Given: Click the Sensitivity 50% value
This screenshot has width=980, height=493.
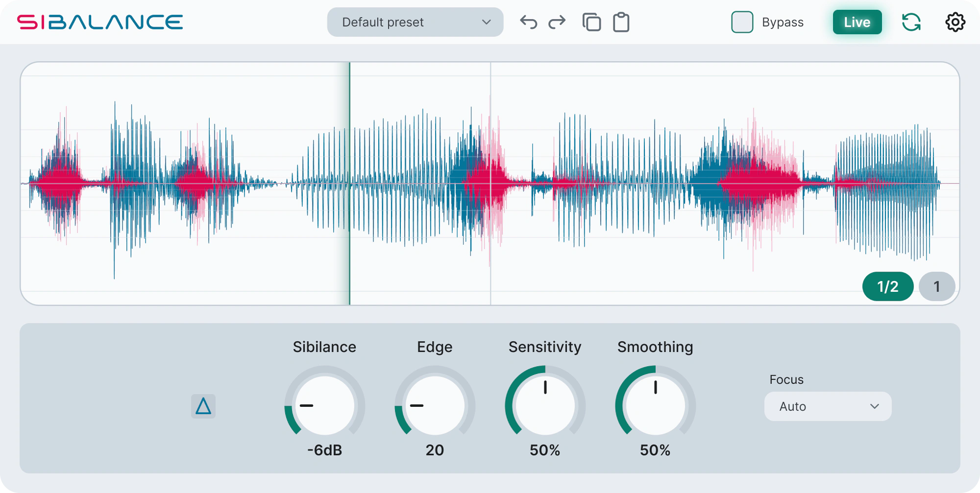Looking at the screenshot, I should (545, 450).
